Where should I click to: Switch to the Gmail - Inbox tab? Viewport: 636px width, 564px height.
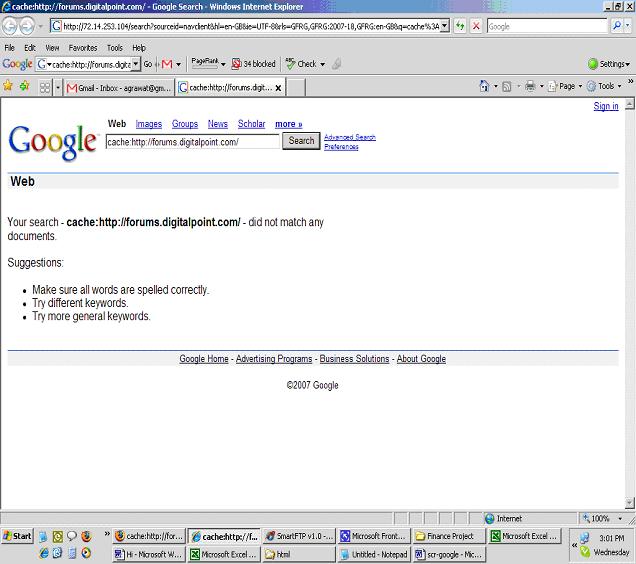[119, 88]
